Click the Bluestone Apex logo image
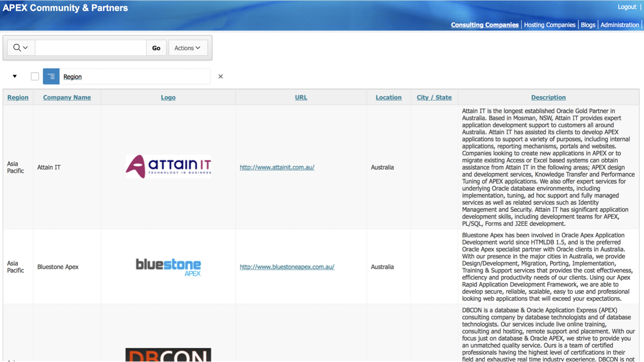 pyautogui.click(x=169, y=267)
